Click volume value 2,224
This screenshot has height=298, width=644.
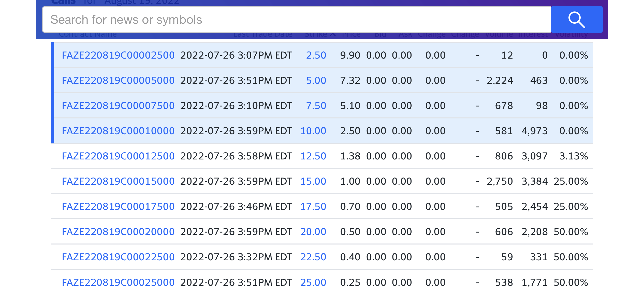[500, 80]
